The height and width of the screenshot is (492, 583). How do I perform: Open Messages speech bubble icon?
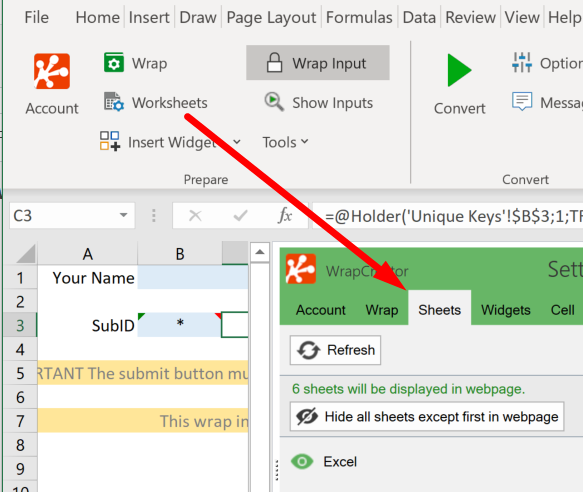click(x=522, y=101)
